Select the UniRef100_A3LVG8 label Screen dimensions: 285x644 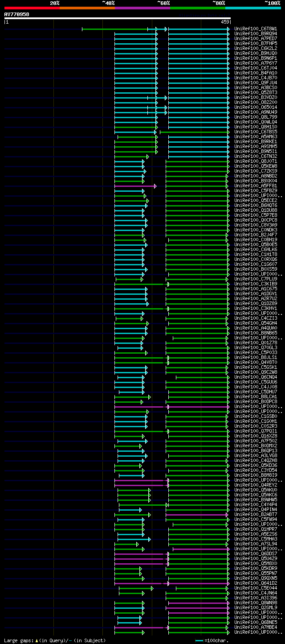pyautogui.click(x=256, y=455)
